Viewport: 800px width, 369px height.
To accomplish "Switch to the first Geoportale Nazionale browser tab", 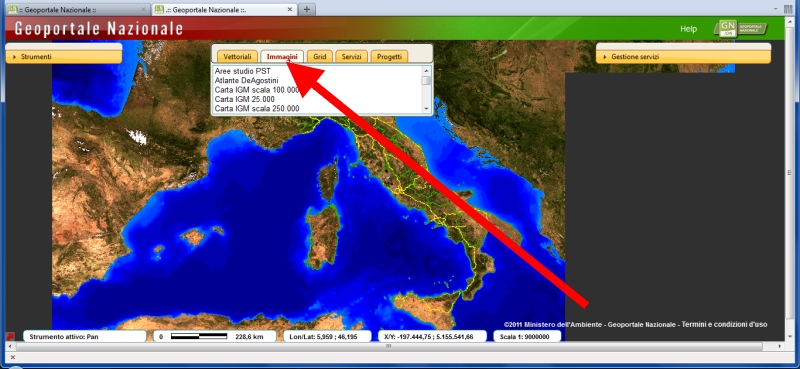I will 77,10.
